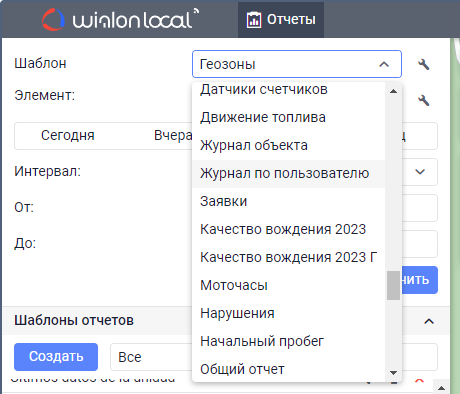Screen dimensions: 460x394
Task: Open the Интервал dropdown chevron
Action: (420, 172)
